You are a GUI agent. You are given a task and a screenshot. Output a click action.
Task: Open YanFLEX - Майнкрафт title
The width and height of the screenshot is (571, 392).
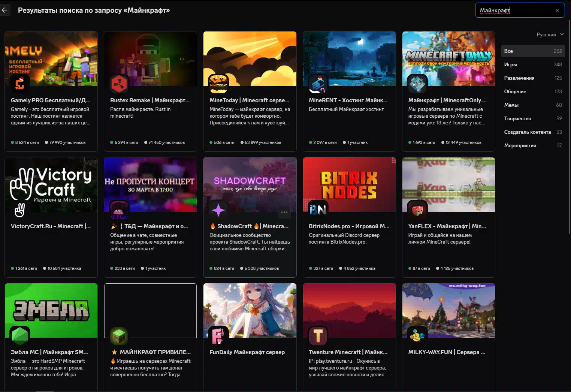pos(447,226)
